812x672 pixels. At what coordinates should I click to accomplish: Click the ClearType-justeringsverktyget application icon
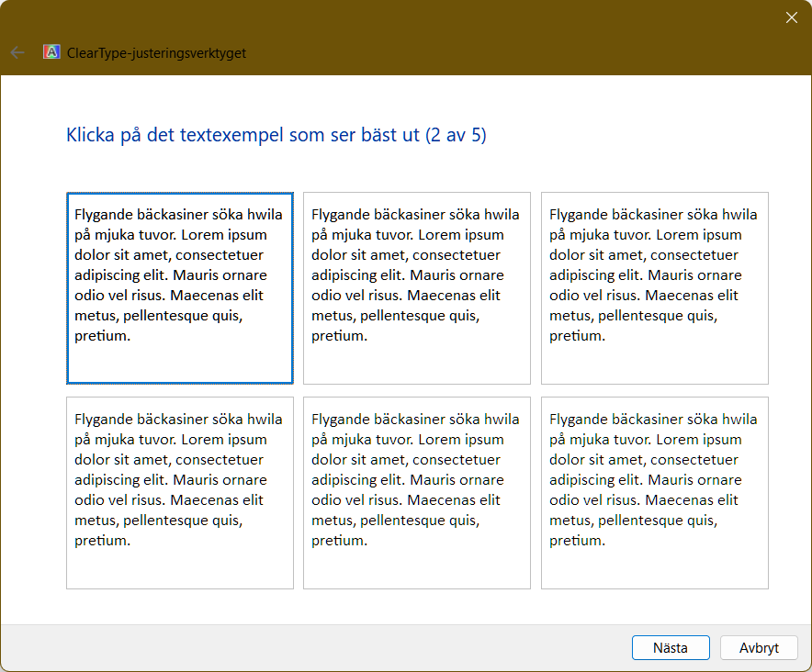click(x=52, y=52)
